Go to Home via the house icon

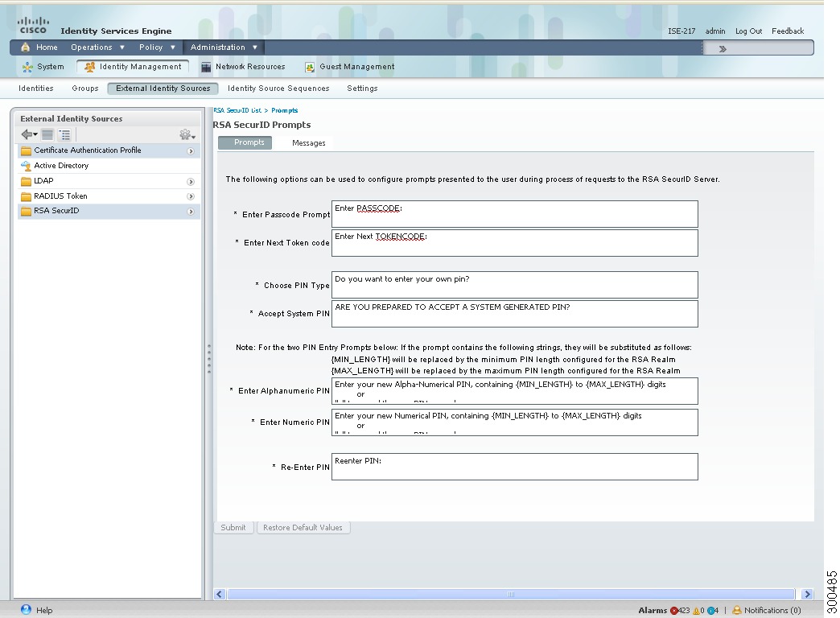[25, 47]
